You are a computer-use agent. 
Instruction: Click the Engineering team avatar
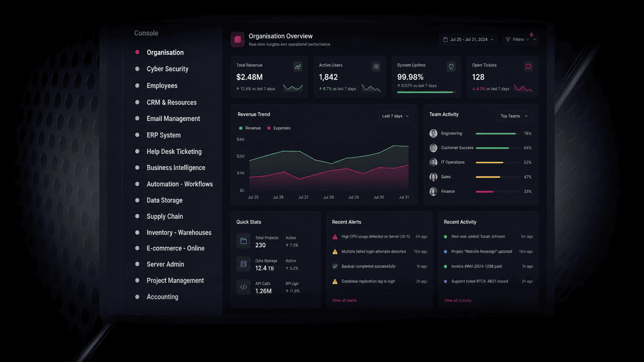coord(433,133)
